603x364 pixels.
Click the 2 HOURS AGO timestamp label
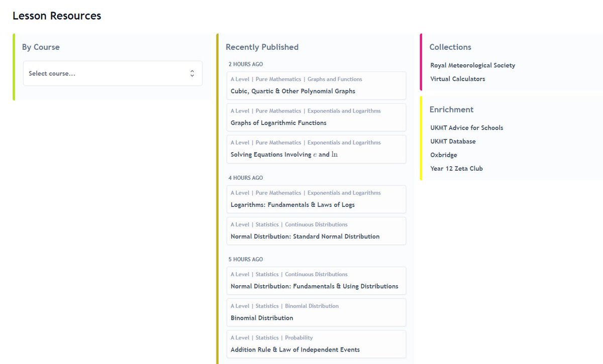coord(245,64)
